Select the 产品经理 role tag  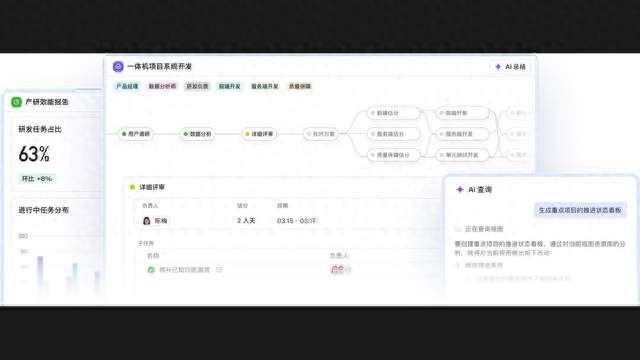click(127, 86)
